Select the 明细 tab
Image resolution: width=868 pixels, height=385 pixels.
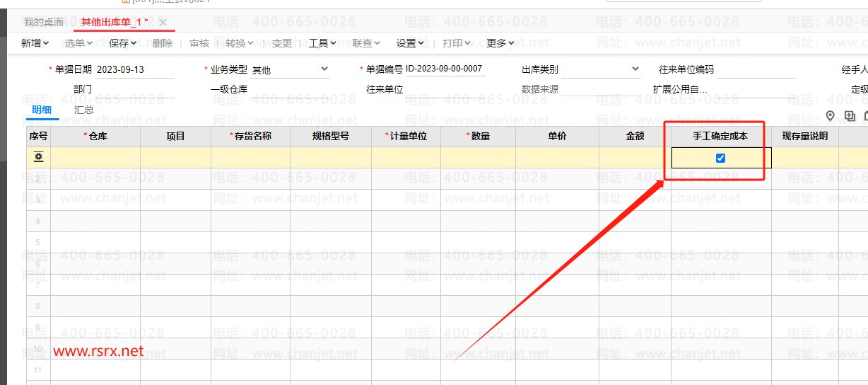42,110
